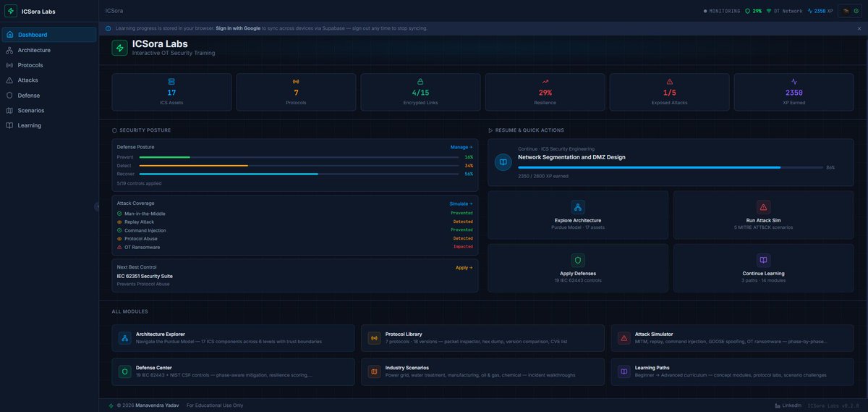Click the Encrypted Links lock icon
Image resolution: width=868 pixels, height=412 pixels.
coord(420,82)
